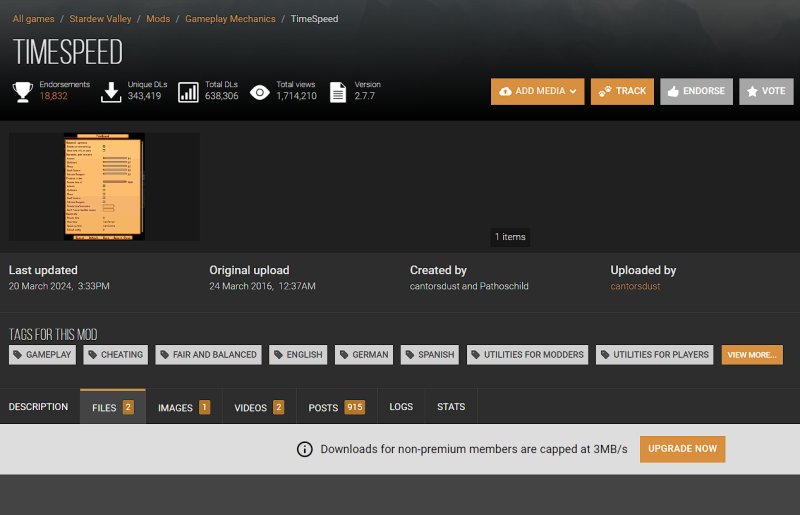
Task: Open the mod settings screenshot thumbnail
Action: tap(104, 186)
